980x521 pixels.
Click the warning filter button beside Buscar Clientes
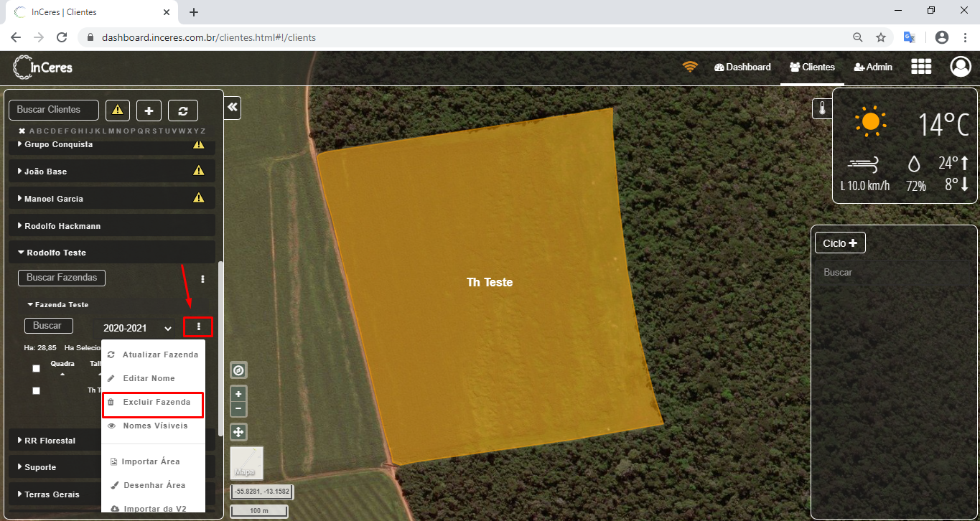coord(118,111)
